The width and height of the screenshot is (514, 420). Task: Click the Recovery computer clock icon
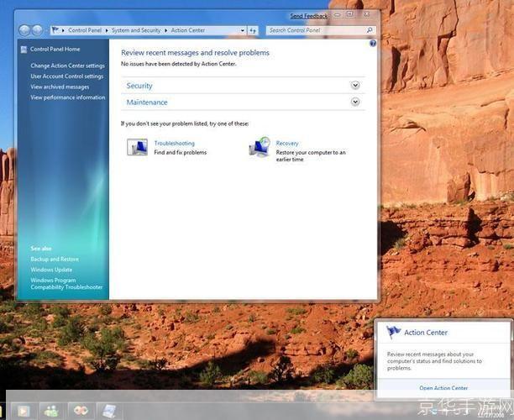(260, 147)
